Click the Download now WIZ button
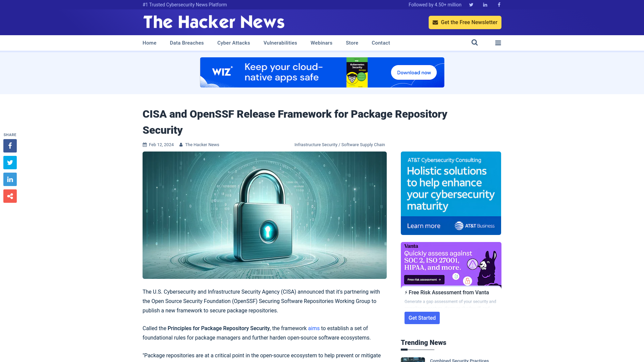 click(414, 72)
